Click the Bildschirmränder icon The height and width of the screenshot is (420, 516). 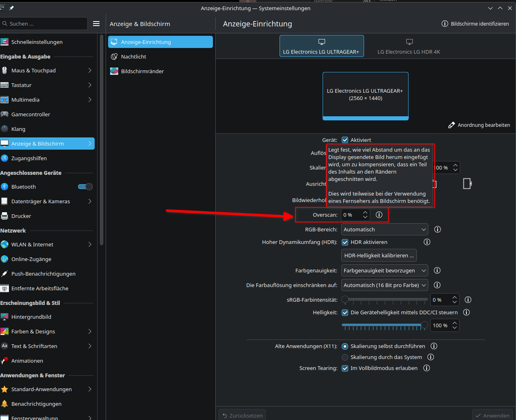coord(114,71)
